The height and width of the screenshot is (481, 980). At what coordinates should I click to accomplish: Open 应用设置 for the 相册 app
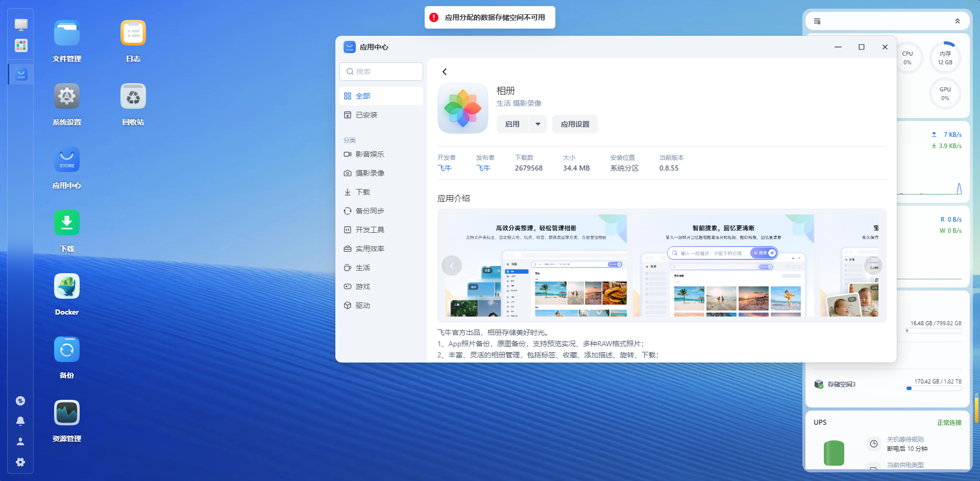(x=575, y=124)
